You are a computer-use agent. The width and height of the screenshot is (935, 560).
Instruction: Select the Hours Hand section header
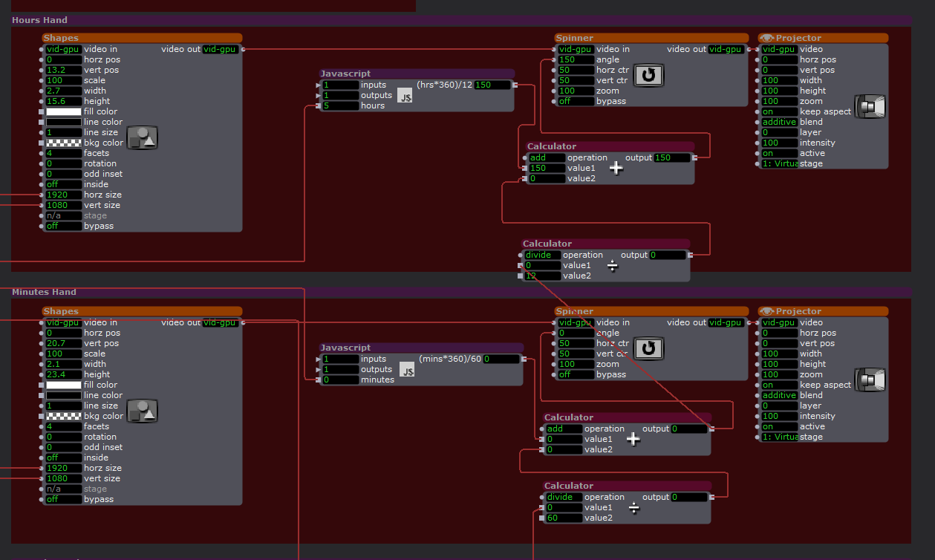point(39,20)
